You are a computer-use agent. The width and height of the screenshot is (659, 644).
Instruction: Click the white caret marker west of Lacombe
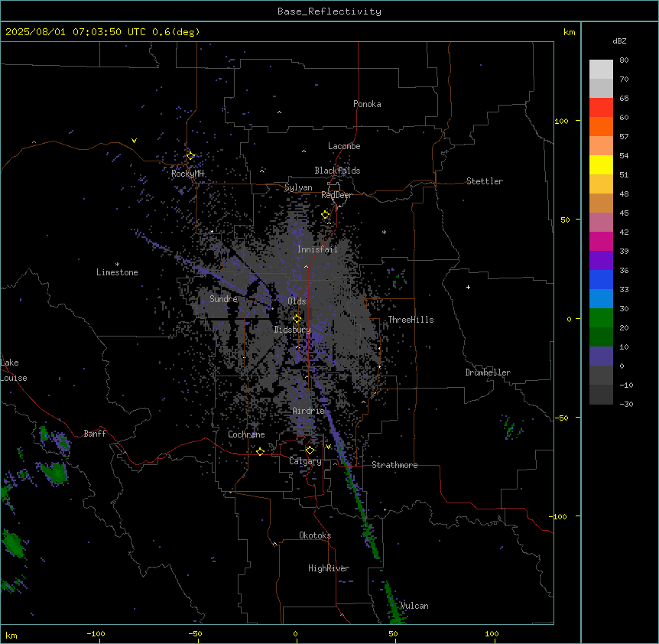[304, 151]
